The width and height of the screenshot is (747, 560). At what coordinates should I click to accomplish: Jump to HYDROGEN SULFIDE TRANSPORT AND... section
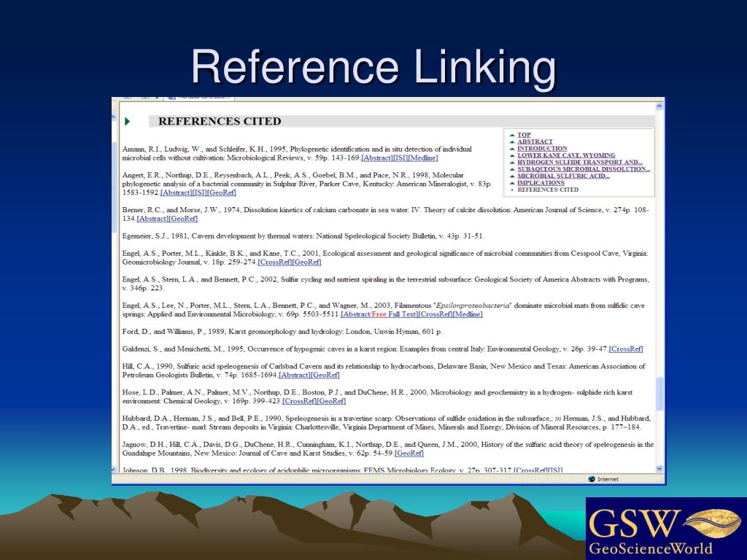point(580,163)
